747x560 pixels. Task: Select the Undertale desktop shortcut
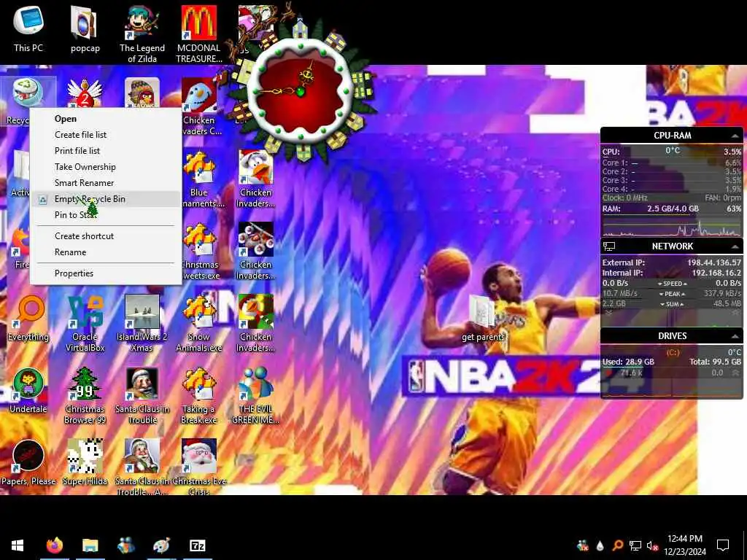coord(28,391)
